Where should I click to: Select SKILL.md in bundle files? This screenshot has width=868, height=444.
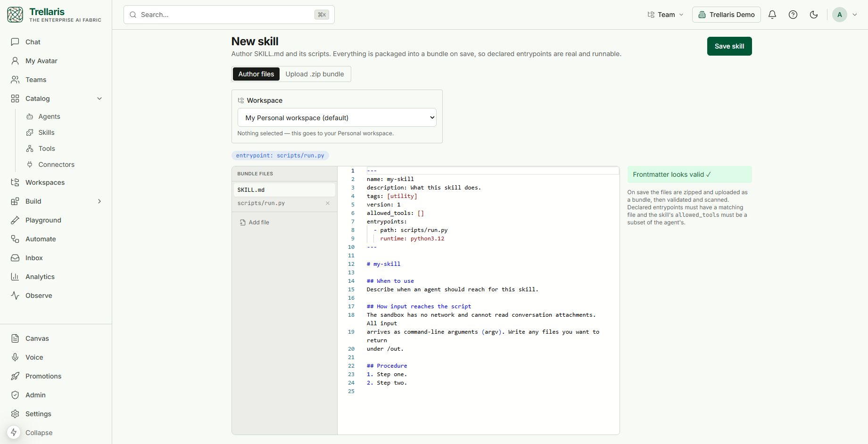284,190
